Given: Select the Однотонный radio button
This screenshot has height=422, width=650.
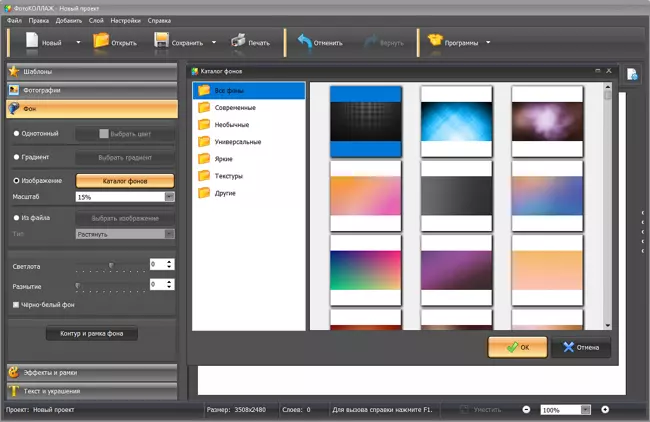Looking at the screenshot, I should [x=16, y=132].
